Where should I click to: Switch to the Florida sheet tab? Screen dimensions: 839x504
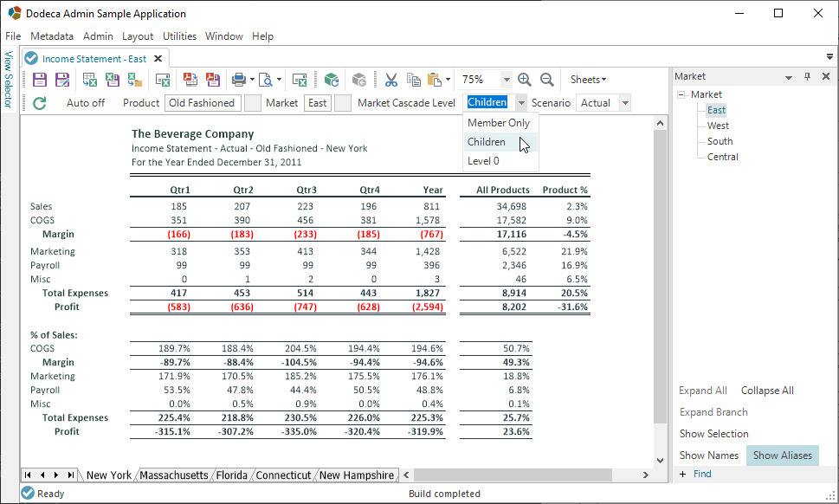tap(232, 475)
